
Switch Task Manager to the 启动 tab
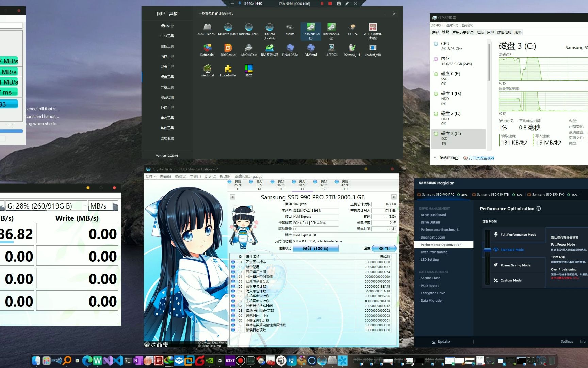click(480, 32)
